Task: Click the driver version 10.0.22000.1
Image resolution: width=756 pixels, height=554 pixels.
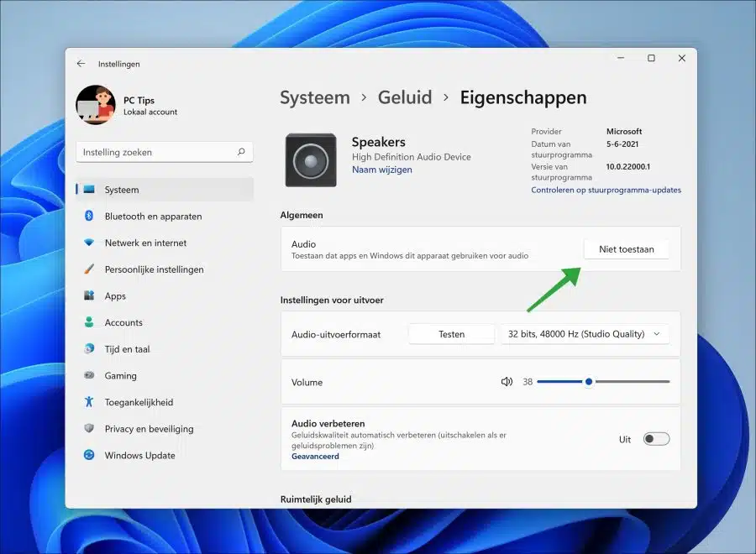Action: click(628, 167)
